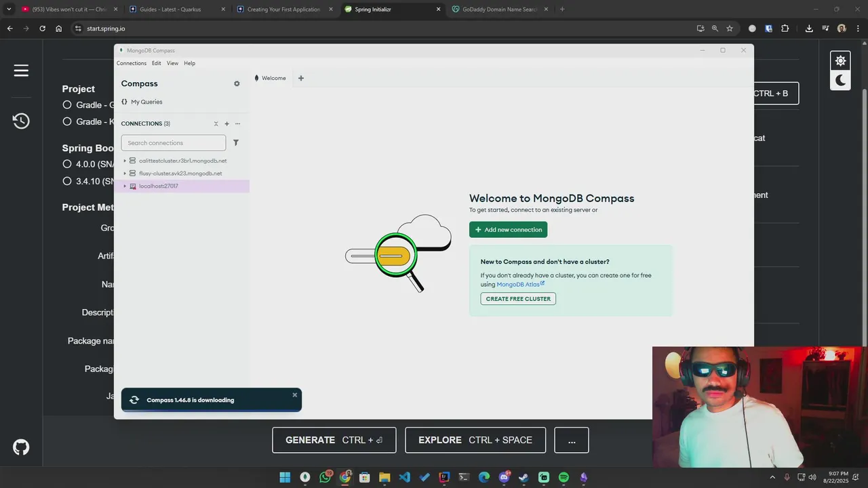Viewport: 868px width, 488px height.
Task: Collapse all connections icon in sidebar
Action: tap(216, 124)
